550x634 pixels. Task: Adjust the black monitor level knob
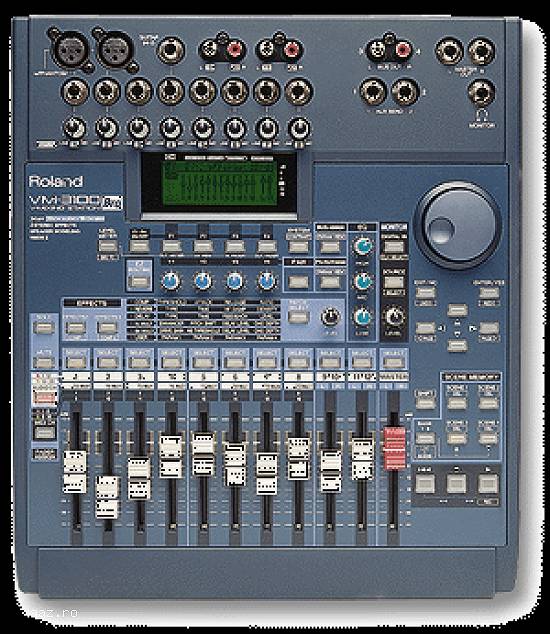coord(394,317)
